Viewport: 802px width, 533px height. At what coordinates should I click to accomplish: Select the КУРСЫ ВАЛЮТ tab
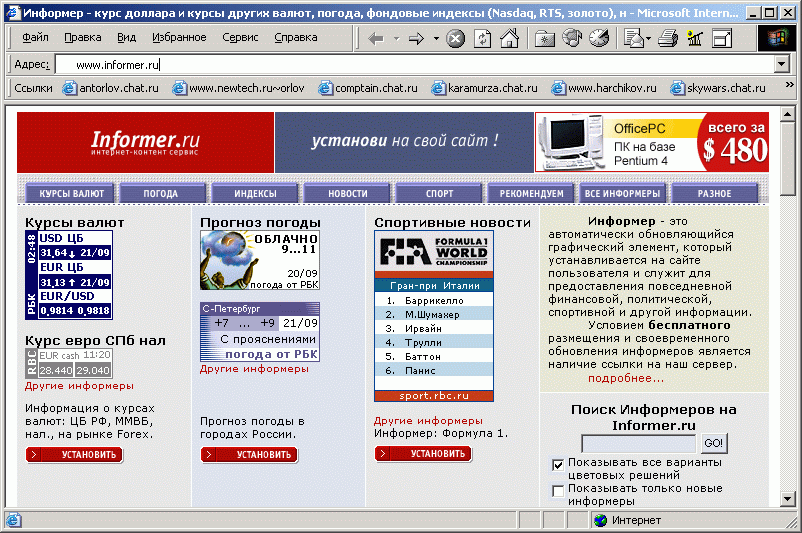point(72,193)
